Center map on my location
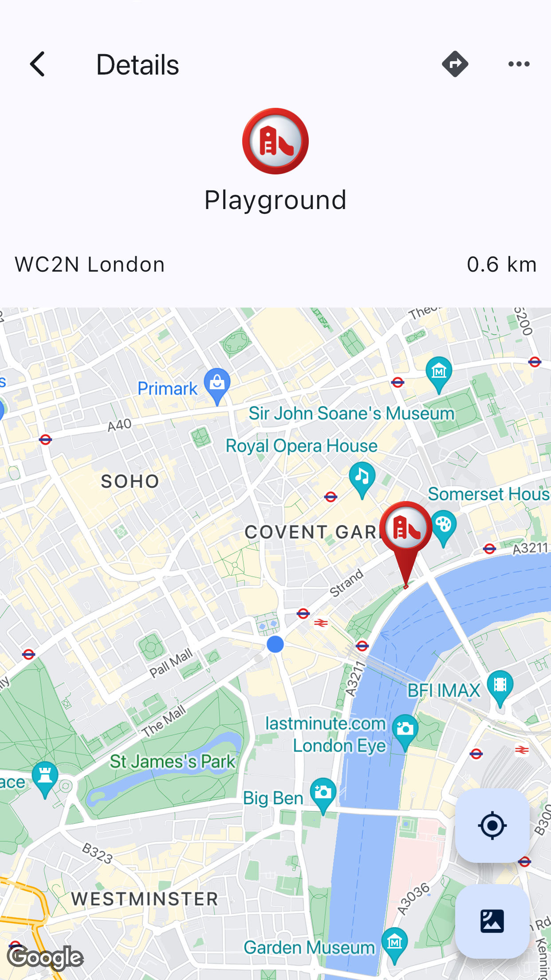 (492, 826)
